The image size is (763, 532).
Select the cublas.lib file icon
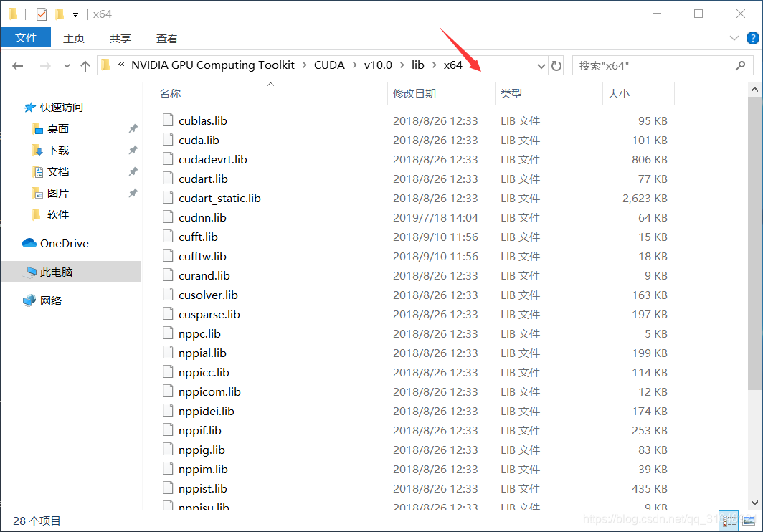pyautogui.click(x=168, y=120)
